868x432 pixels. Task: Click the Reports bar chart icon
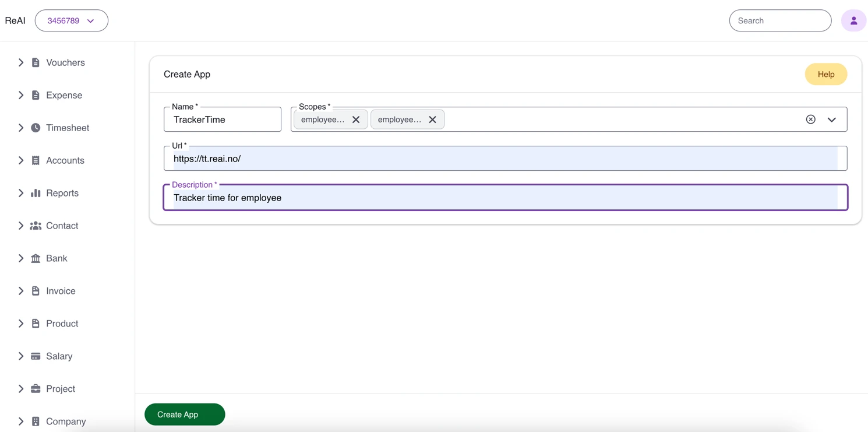tap(36, 193)
